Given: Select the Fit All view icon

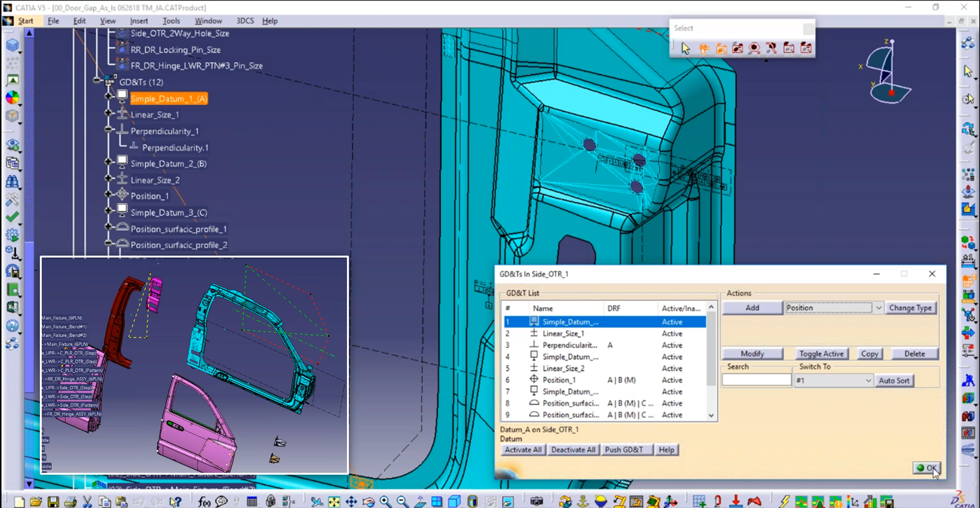Looking at the screenshot, I should 333,501.
